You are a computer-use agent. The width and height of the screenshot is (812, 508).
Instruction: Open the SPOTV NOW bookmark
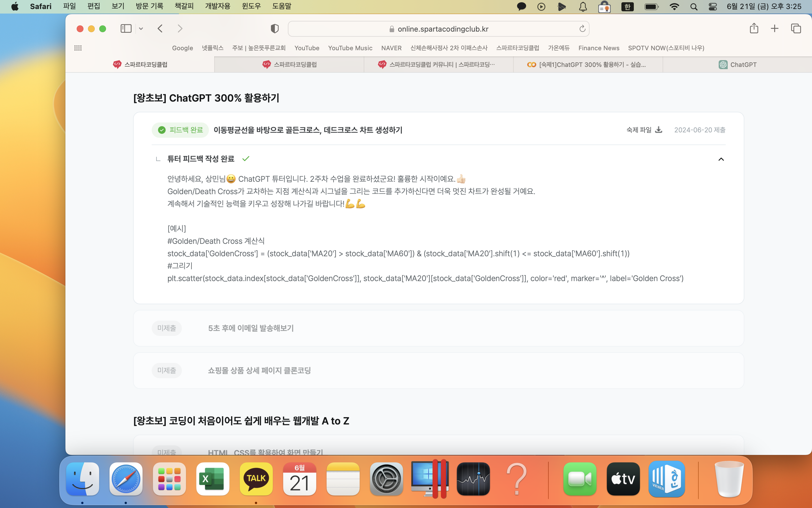pos(666,48)
